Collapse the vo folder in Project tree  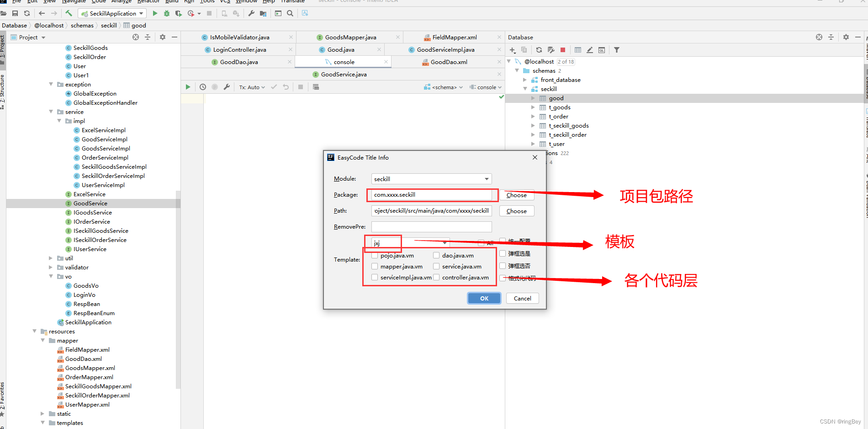pyautogui.click(x=51, y=276)
